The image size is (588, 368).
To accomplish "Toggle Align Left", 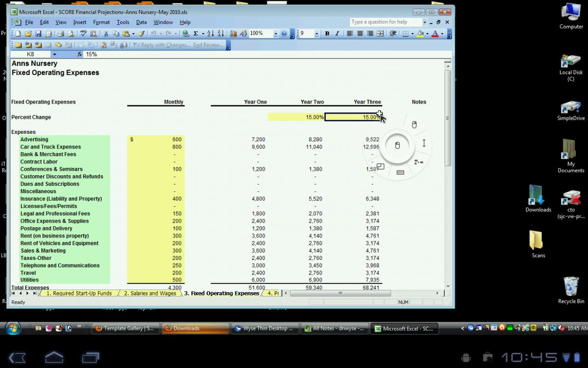I will tap(350, 34).
